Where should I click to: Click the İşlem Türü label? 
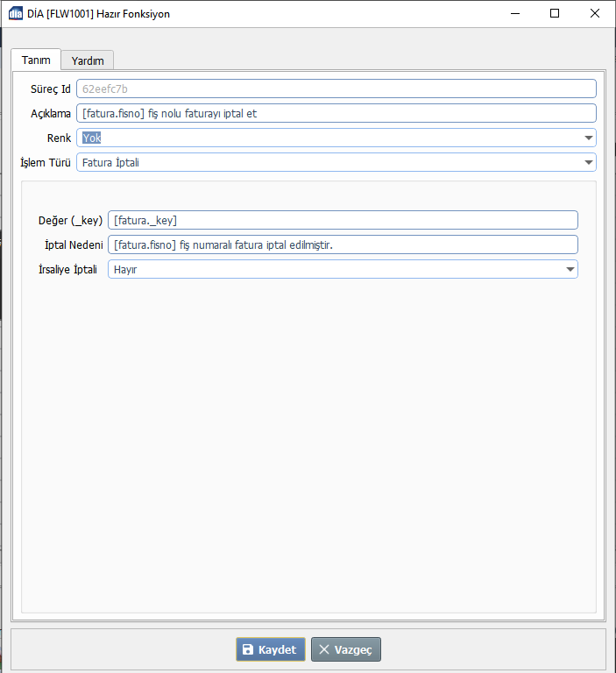tap(46, 162)
